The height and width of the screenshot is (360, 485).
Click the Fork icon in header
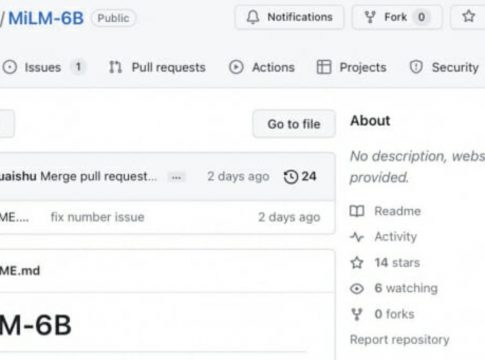point(370,17)
